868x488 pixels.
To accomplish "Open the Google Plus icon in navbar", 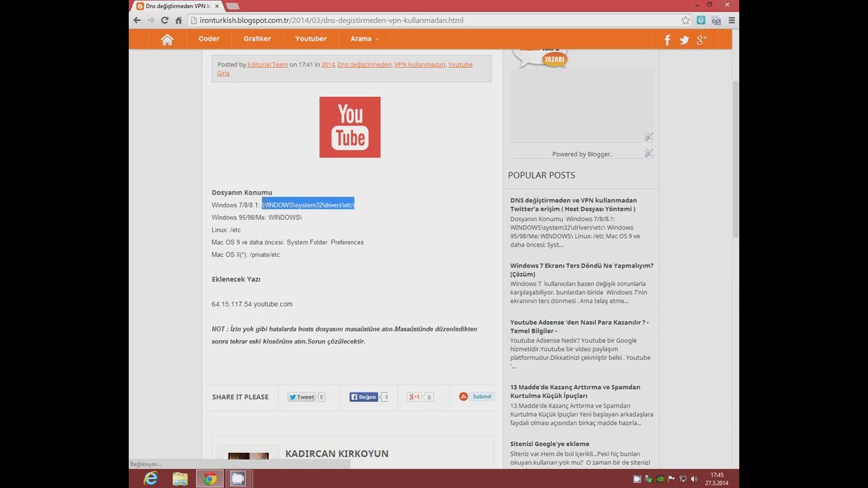I will coord(702,40).
